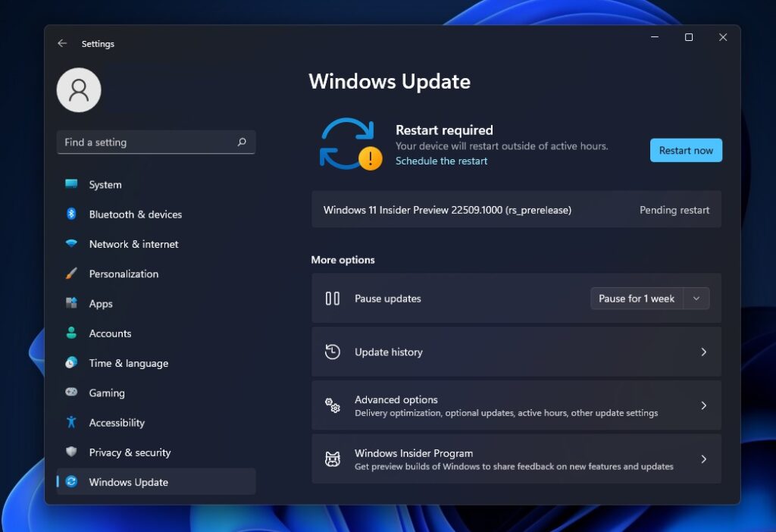Click the Gaming controller icon

pyautogui.click(x=73, y=393)
